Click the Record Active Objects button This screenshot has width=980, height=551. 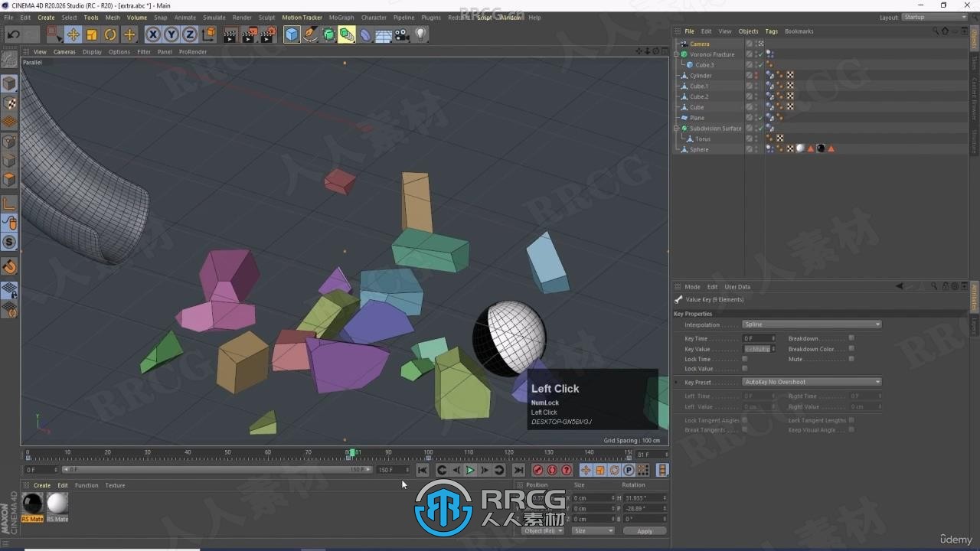(x=537, y=470)
